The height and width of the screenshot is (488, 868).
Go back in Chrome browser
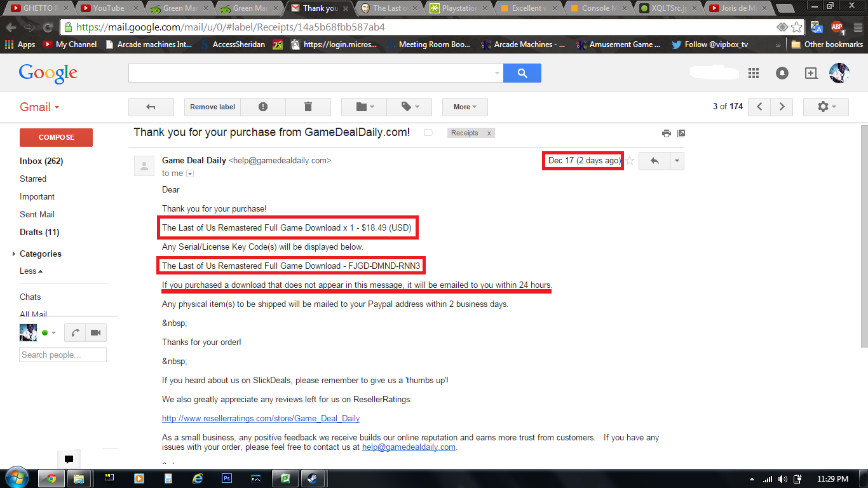click(x=11, y=27)
